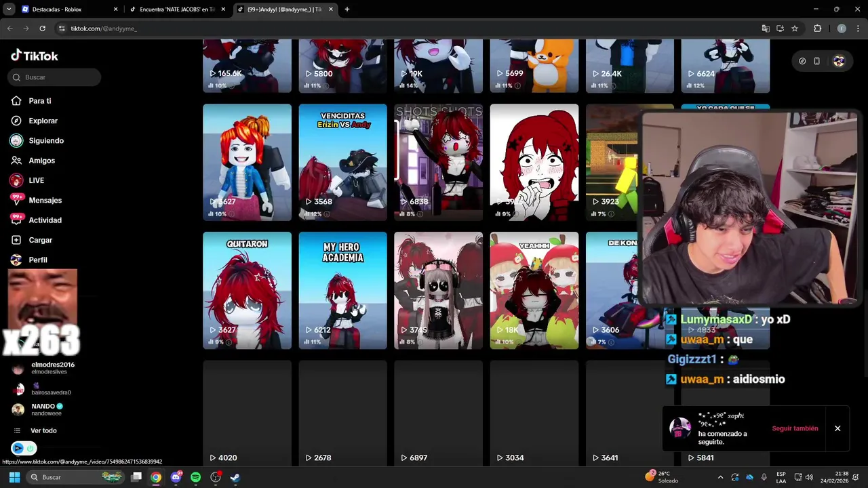This screenshot has height=488, width=868.
Task: Click the info icon on the 6838 views video
Action: (420, 214)
